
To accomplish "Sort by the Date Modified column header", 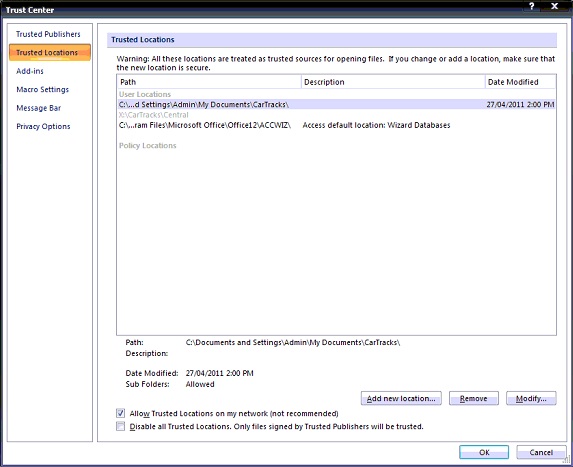I will tap(520, 82).
